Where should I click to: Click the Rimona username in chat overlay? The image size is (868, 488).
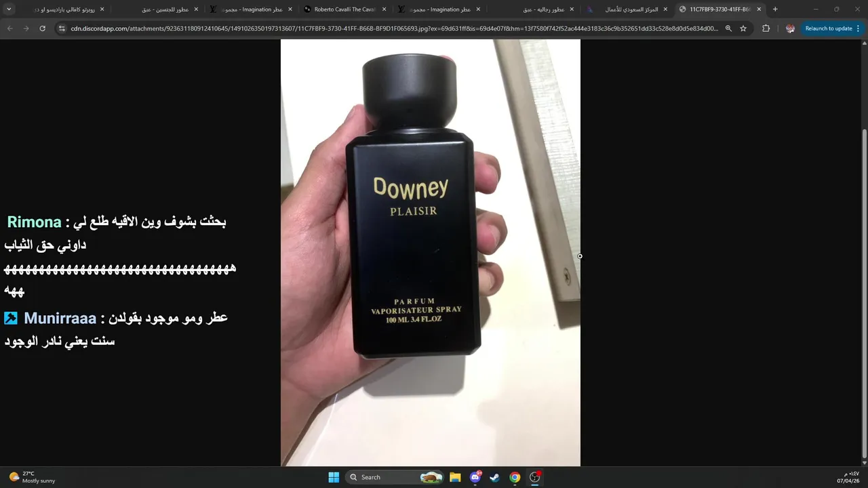34,222
